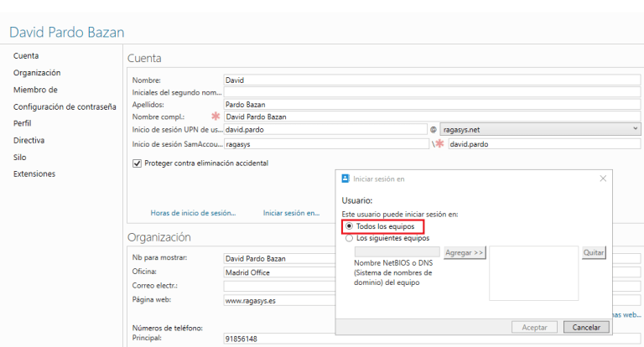Open the Horas de inicio de sesión link

pos(193,213)
